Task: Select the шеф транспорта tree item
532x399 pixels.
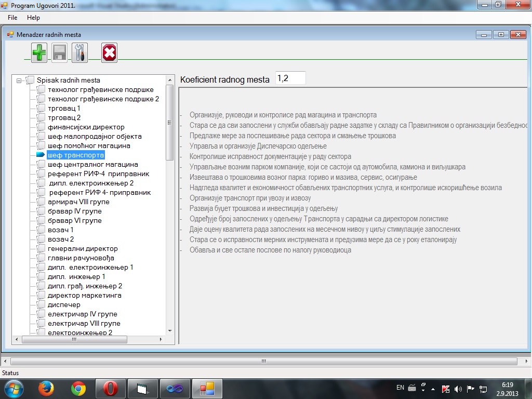Action: (x=76, y=155)
